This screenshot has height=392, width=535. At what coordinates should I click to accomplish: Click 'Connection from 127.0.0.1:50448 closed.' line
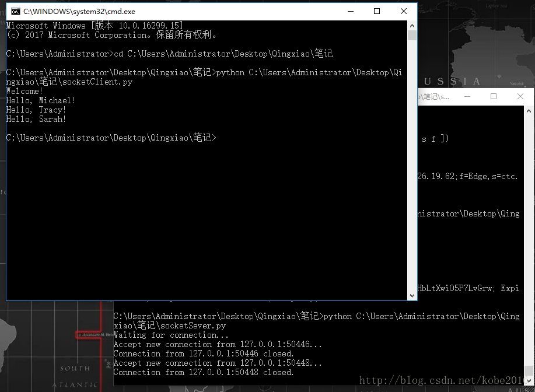204,372
